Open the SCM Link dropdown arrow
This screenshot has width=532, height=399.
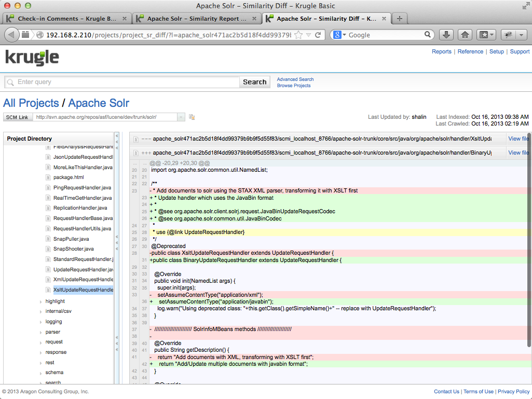click(181, 117)
